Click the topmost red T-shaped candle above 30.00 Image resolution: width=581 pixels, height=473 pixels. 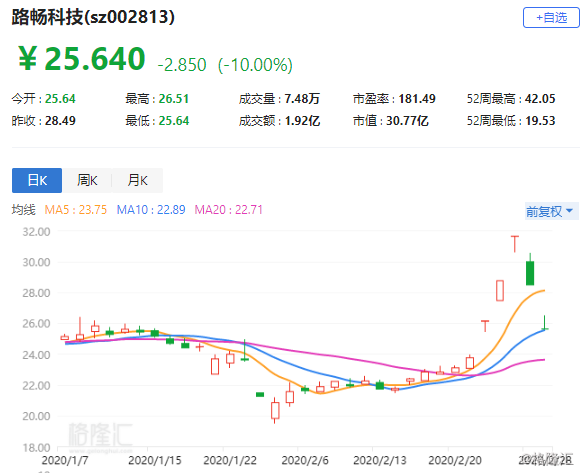[515, 243]
